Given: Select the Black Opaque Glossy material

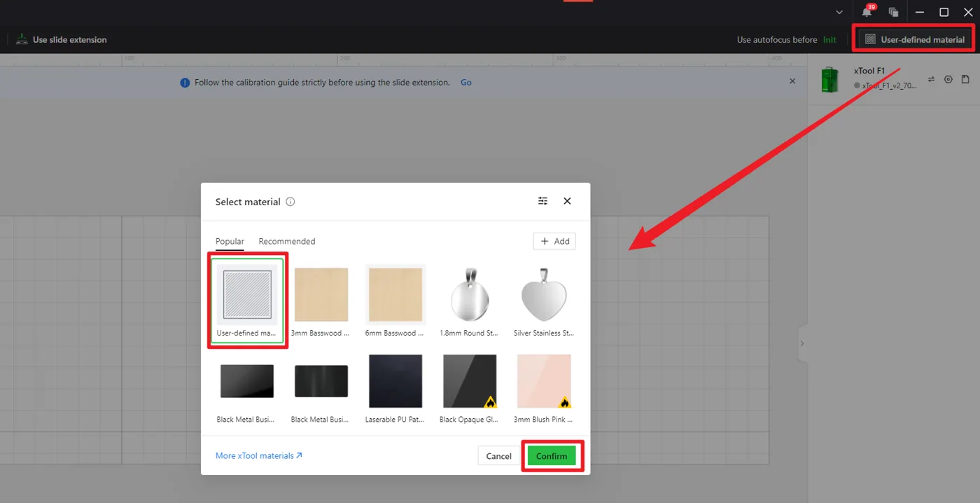Looking at the screenshot, I should [x=470, y=381].
